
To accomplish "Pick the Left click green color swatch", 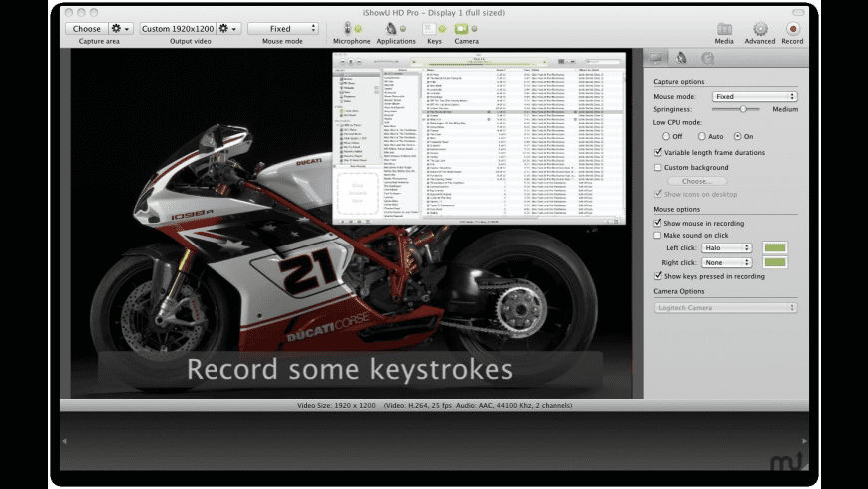I will click(775, 247).
